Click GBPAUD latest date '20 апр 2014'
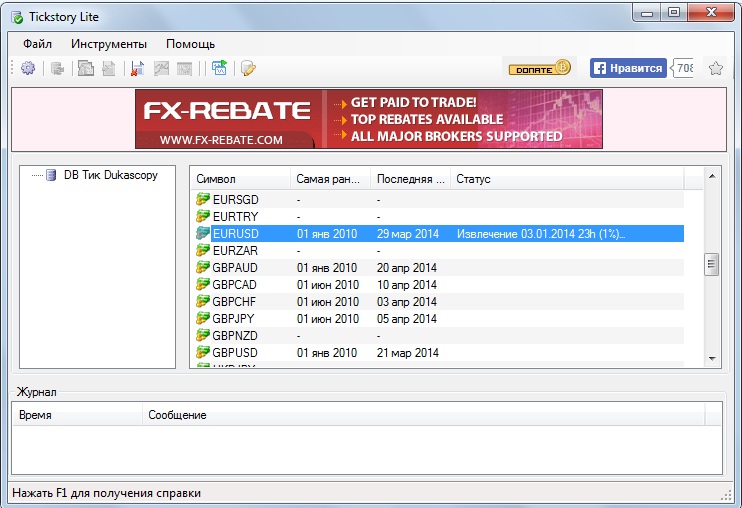Image resolution: width=742 pixels, height=508 pixels. [x=406, y=268]
